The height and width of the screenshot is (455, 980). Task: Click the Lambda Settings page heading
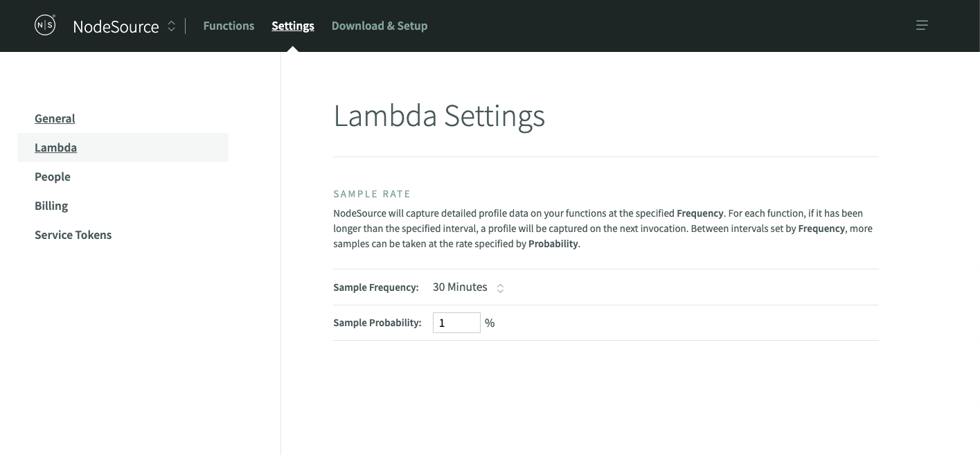coord(439,116)
